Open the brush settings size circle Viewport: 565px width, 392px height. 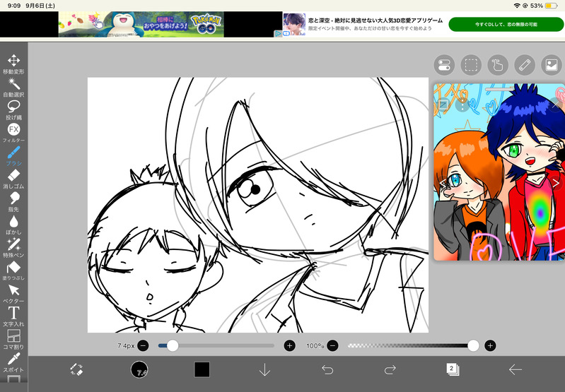coord(139,369)
